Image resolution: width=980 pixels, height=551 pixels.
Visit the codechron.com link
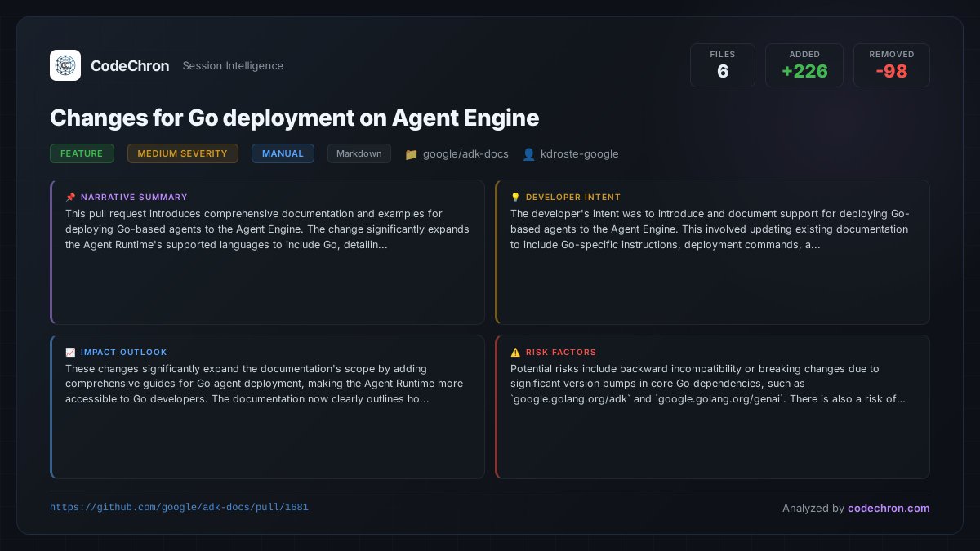coord(889,508)
